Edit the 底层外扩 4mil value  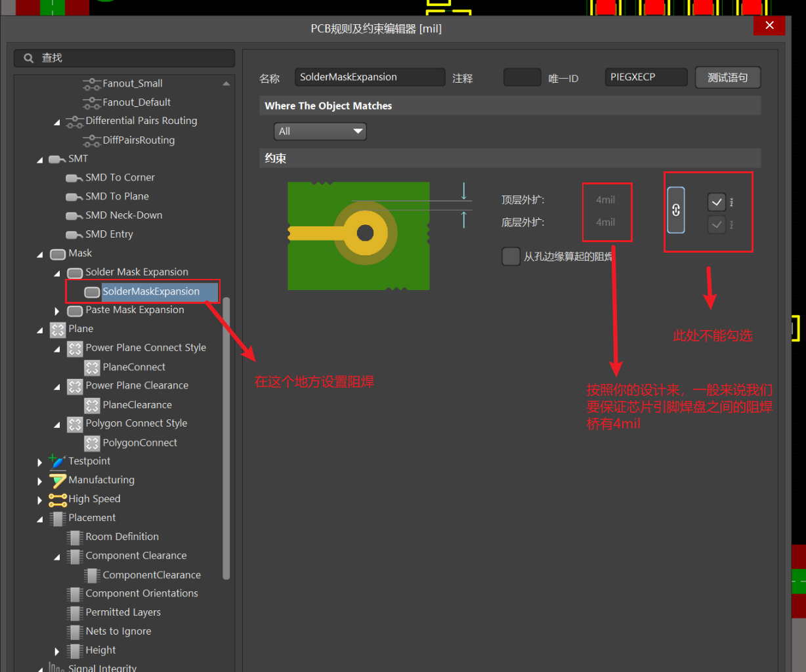pyautogui.click(x=605, y=222)
